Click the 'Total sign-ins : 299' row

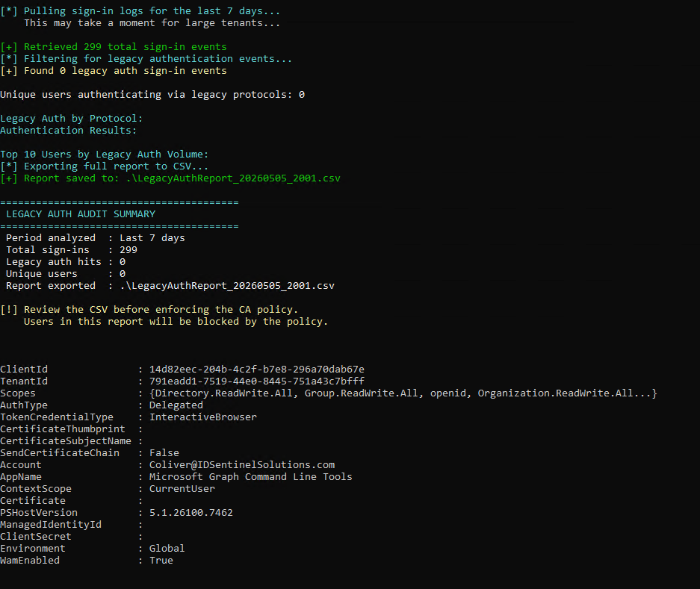coord(72,250)
